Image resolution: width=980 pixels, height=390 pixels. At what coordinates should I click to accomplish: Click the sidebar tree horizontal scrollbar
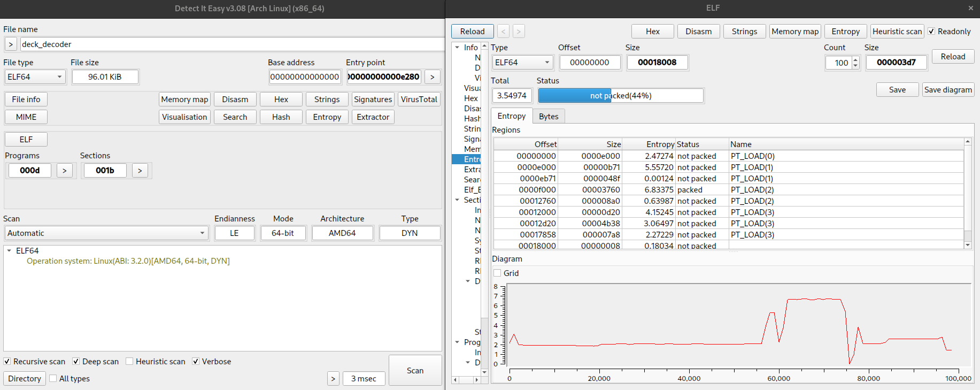pyautogui.click(x=466, y=380)
